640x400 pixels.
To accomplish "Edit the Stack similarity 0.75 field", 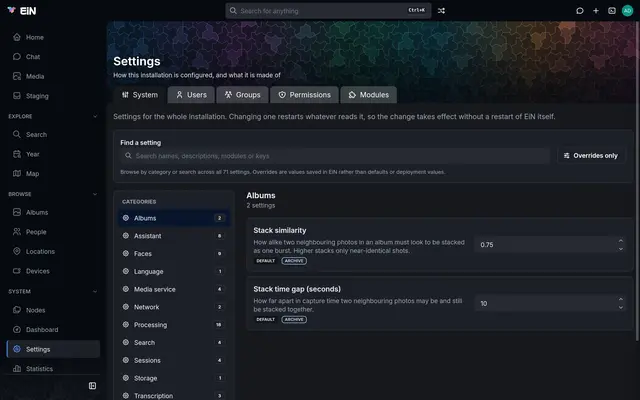I will [x=550, y=245].
